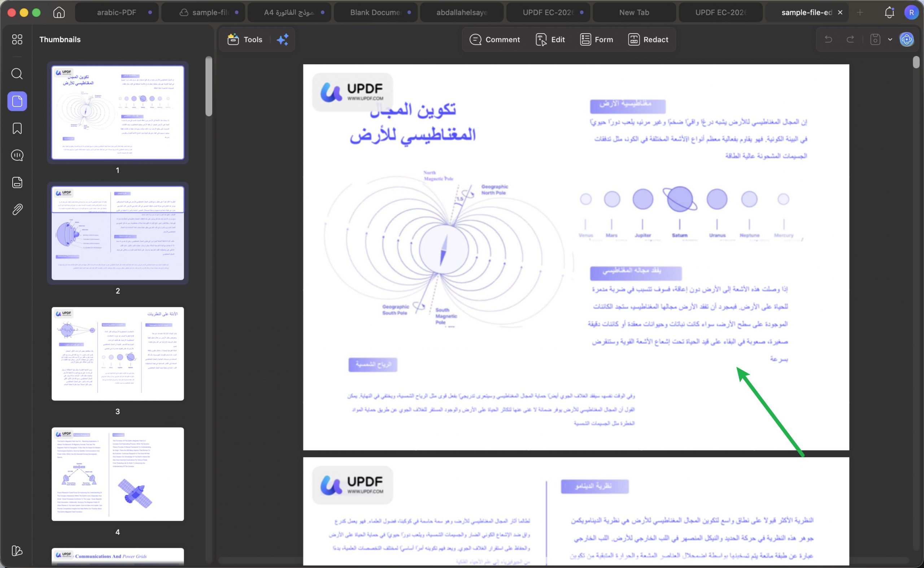
Task: Switch to the New Tab tab
Action: (x=634, y=12)
